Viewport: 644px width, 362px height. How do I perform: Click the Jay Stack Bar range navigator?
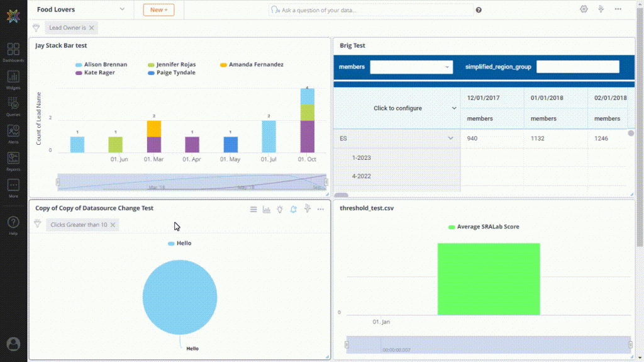192,182
